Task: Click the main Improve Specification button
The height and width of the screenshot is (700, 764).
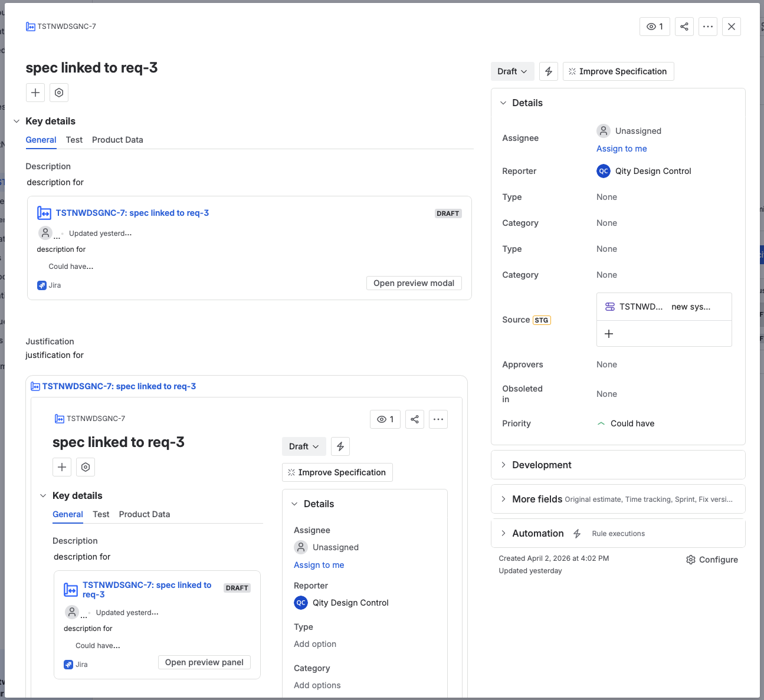Action: click(x=618, y=71)
